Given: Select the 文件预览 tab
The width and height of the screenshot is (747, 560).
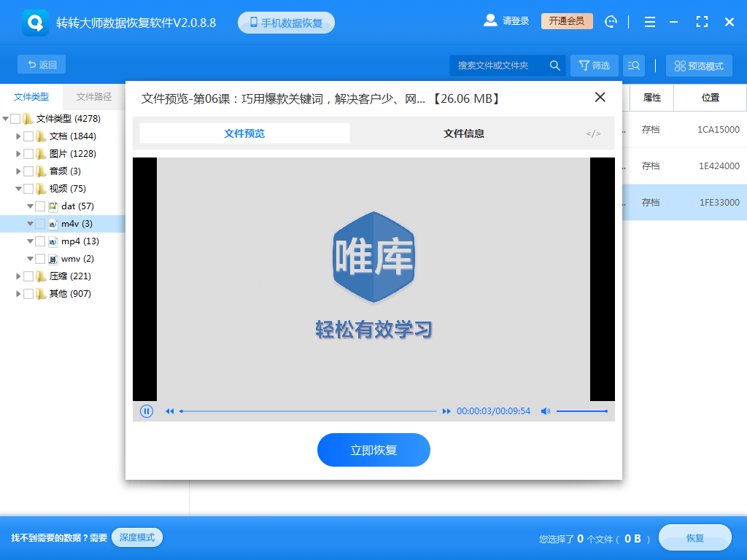Looking at the screenshot, I should point(244,133).
